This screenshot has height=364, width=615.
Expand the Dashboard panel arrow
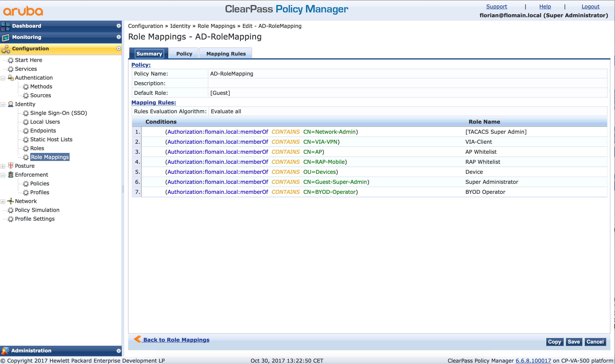click(x=118, y=26)
